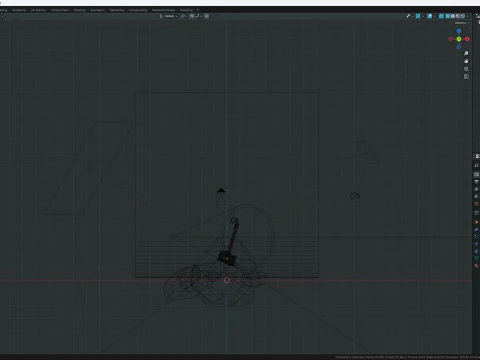480x360 pixels.
Task: Switch to the Animation workspace tab
Action: pos(98,10)
